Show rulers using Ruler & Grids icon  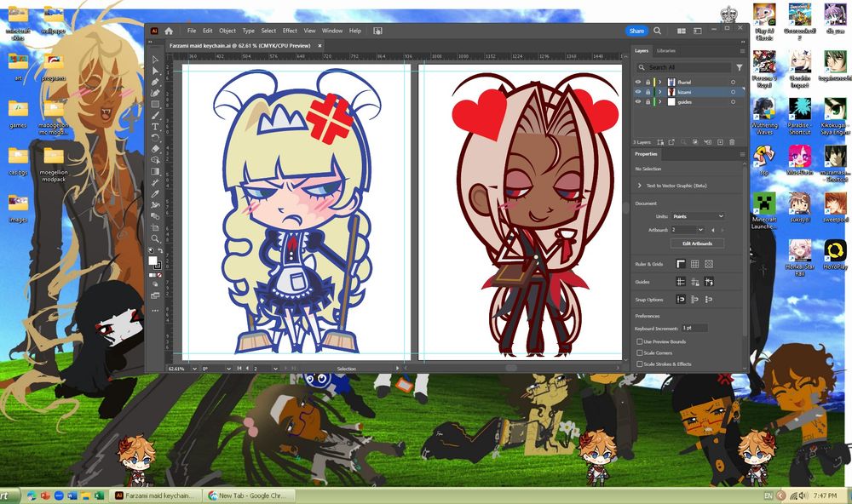point(680,264)
